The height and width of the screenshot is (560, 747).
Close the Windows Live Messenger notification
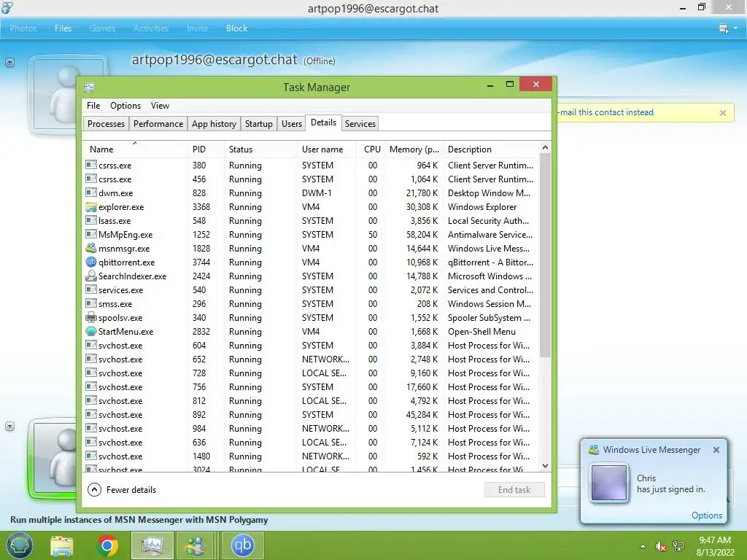716,449
